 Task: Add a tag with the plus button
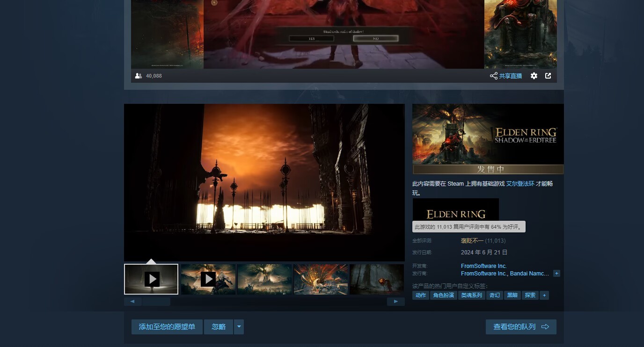(544, 295)
